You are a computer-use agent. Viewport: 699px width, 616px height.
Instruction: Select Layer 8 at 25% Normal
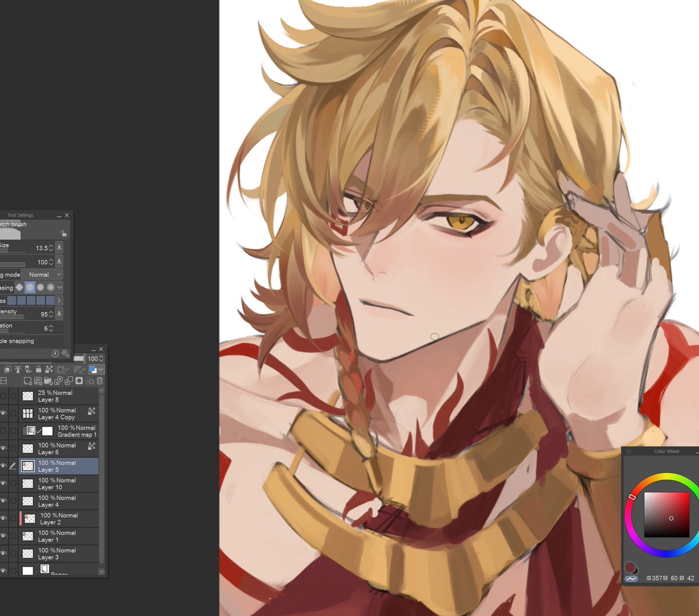pyautogui.click(x=59, y=396)
